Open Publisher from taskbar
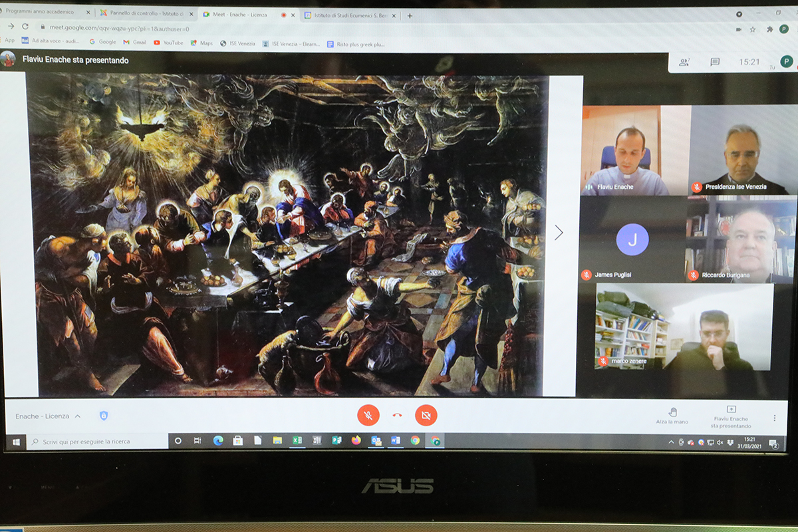 (336, 440)
